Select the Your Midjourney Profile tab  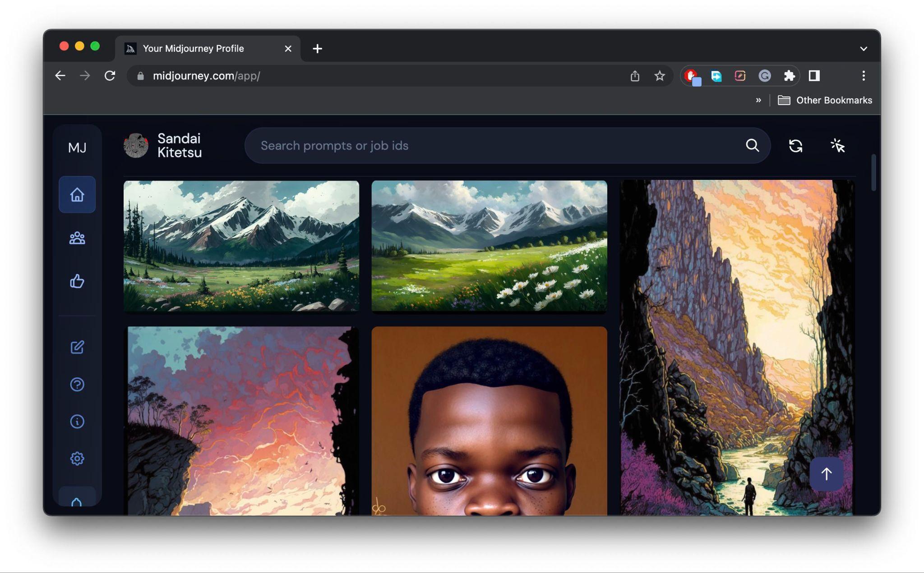pyautogui.click(x=208, y=49)
